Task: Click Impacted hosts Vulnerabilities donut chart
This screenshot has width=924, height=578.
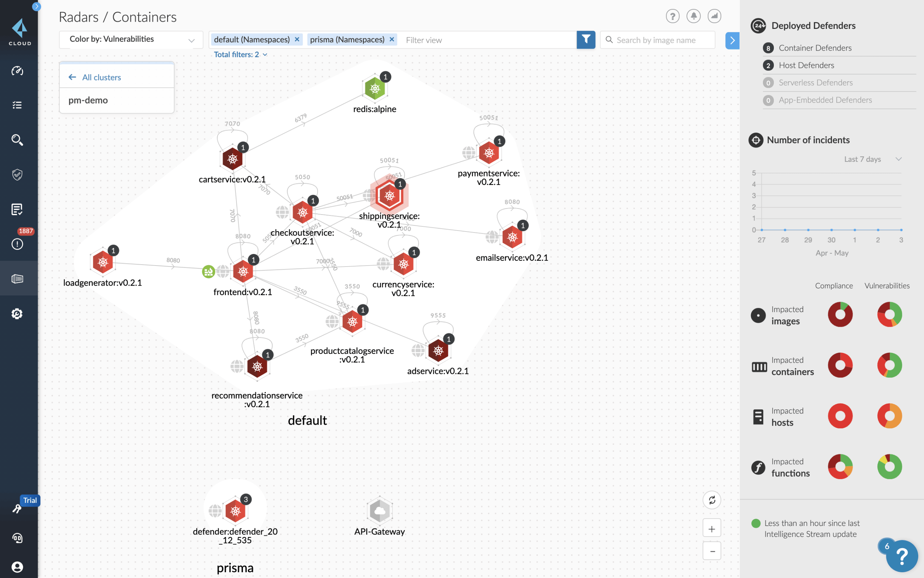Action: [889, 416]
